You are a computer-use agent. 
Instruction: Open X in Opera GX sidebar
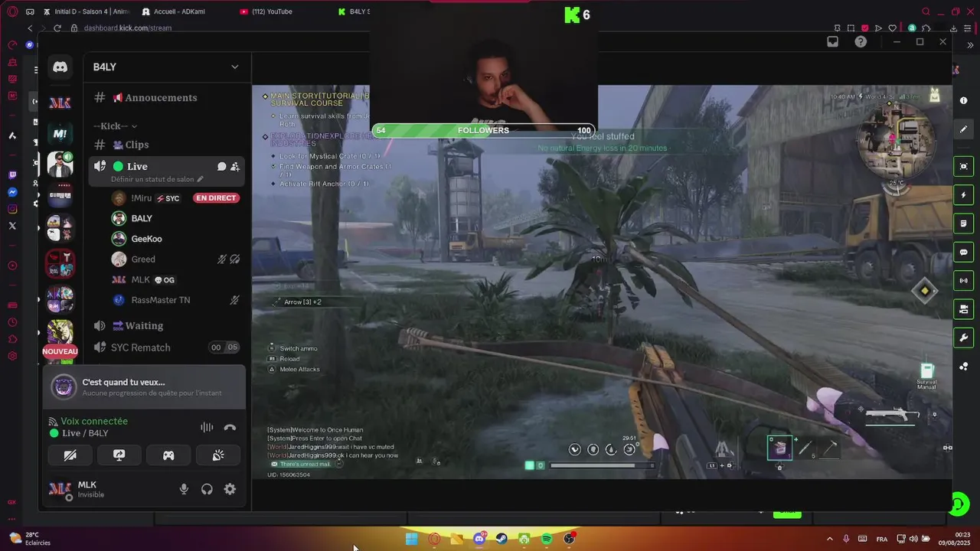click(x=12, y=226)
